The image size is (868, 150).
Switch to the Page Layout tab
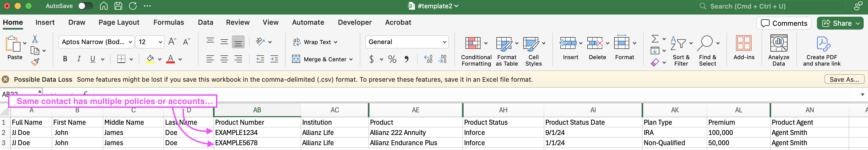point(119,22)
